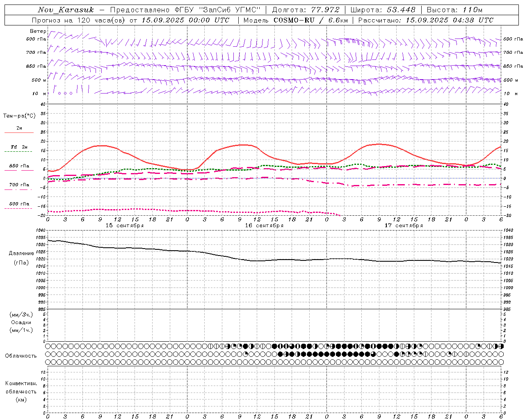Click the Ветер panel label
The width and height of the screenshot is (525, 420).
click(38, 31)
